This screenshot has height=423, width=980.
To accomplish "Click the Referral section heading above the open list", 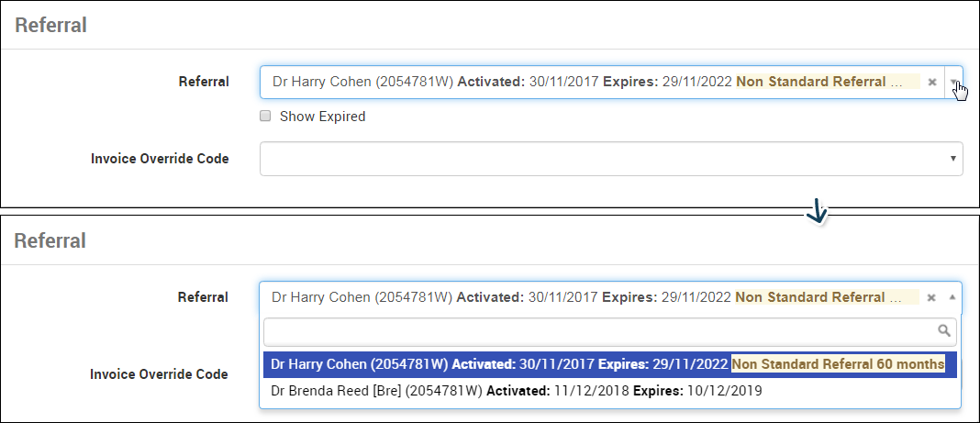I will pos(50,241).
